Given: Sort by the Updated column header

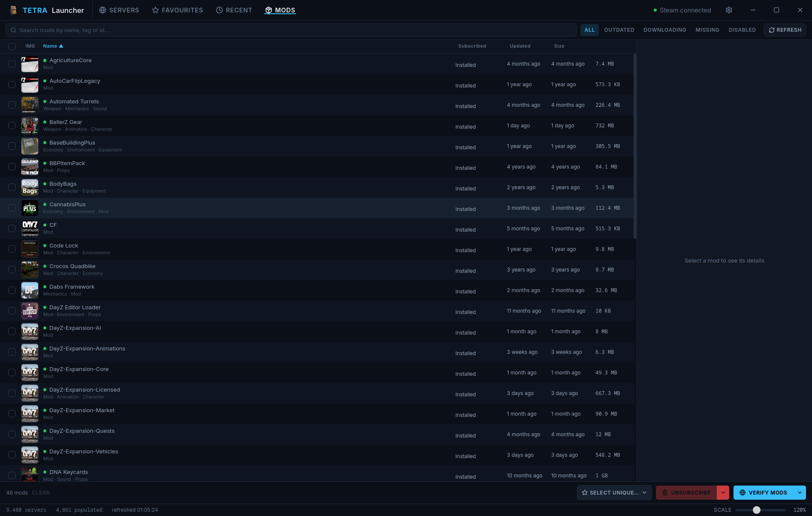Looking at the screenshot, I should coord(520,46).
